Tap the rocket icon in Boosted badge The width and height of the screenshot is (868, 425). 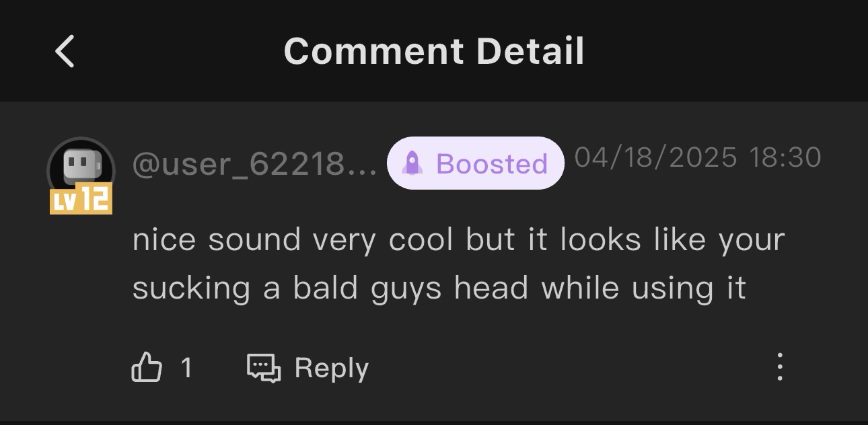point(412,163)
